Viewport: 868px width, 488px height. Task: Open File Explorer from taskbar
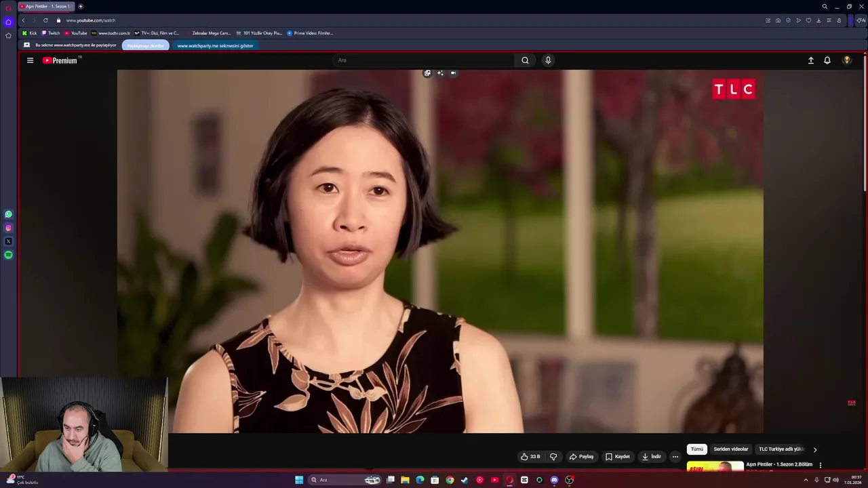[x=405, y=480]
